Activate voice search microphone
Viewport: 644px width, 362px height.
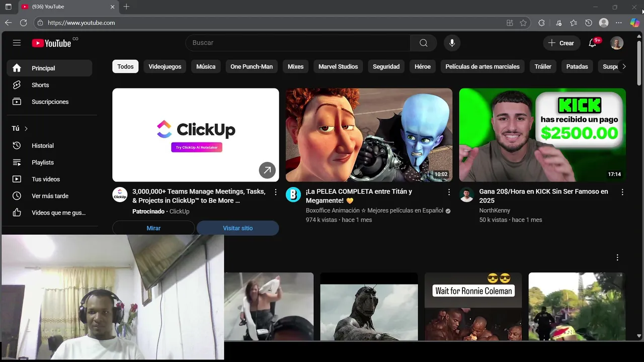coord(452,43)
